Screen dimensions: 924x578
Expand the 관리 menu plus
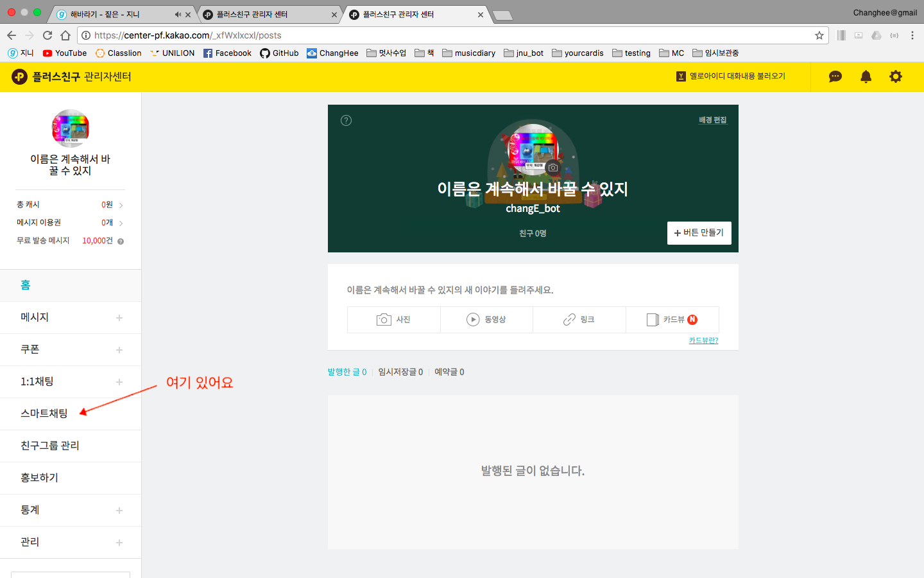pyautogui.click(x=119, y=543)
